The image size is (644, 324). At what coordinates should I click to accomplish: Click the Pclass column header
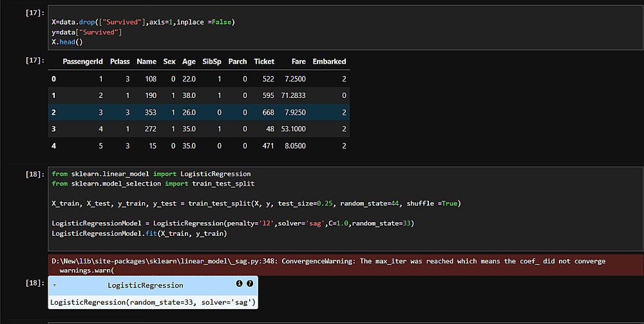pyautogui.click(x=120, y=62)
